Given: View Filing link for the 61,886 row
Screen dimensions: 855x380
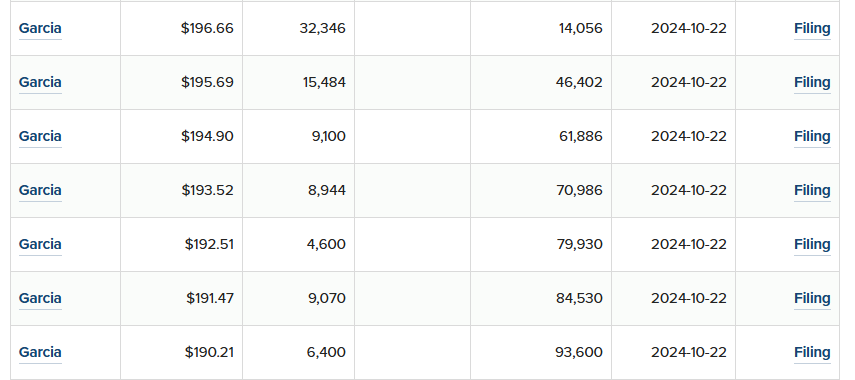Looking at the screenshot, I should 812,136.
